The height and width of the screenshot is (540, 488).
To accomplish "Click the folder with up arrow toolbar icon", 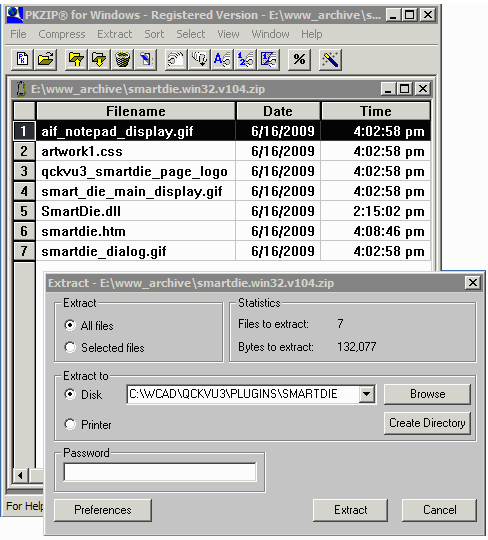I will [x=76, y=60].
